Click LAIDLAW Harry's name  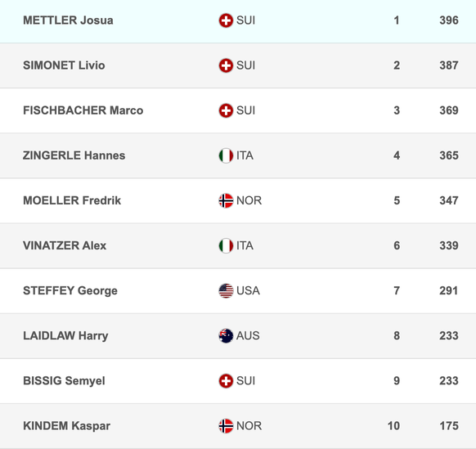pos(65,336)
